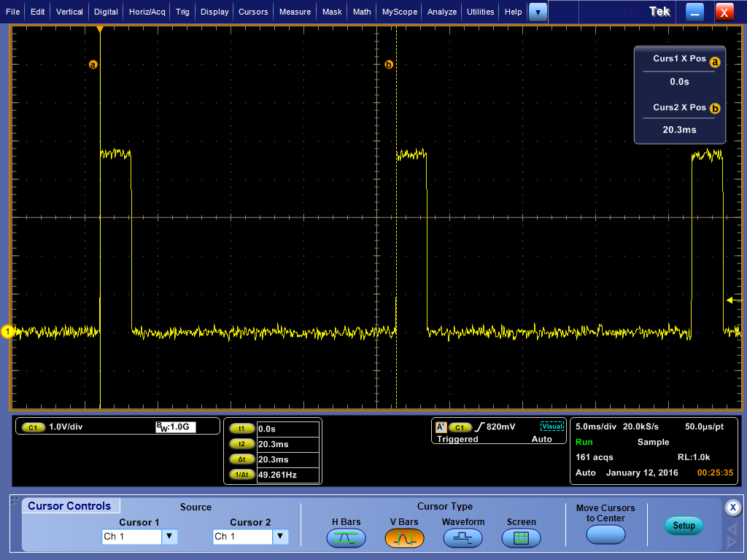Select the V Bars cursor type icon

click(404, 538)
